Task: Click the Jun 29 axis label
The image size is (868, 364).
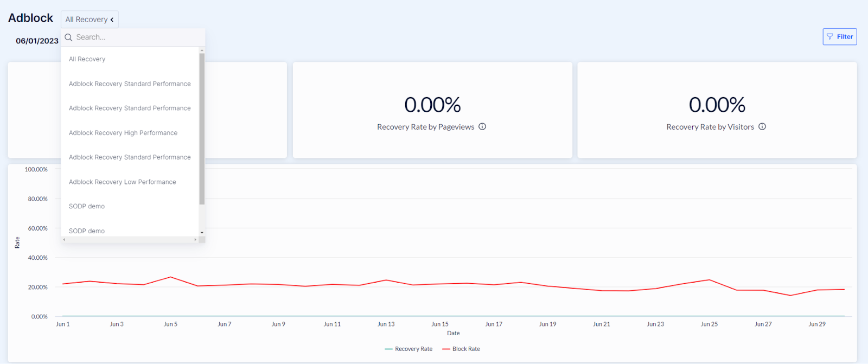Action: click(x=817, y=324)
